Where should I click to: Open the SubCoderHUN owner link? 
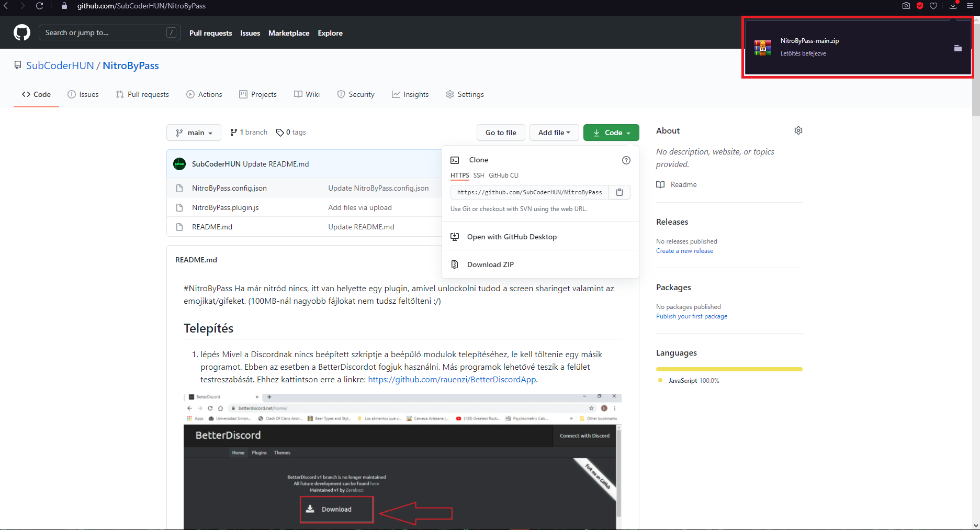pos(60,65)
